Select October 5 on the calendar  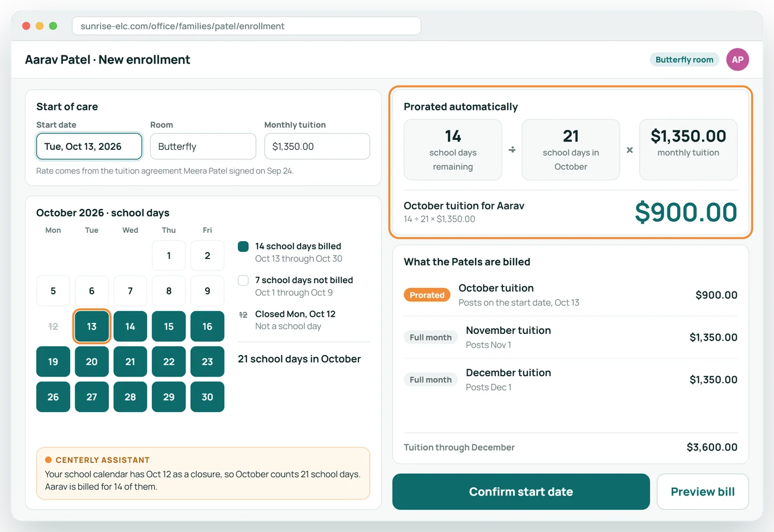(x=53, y=291)
